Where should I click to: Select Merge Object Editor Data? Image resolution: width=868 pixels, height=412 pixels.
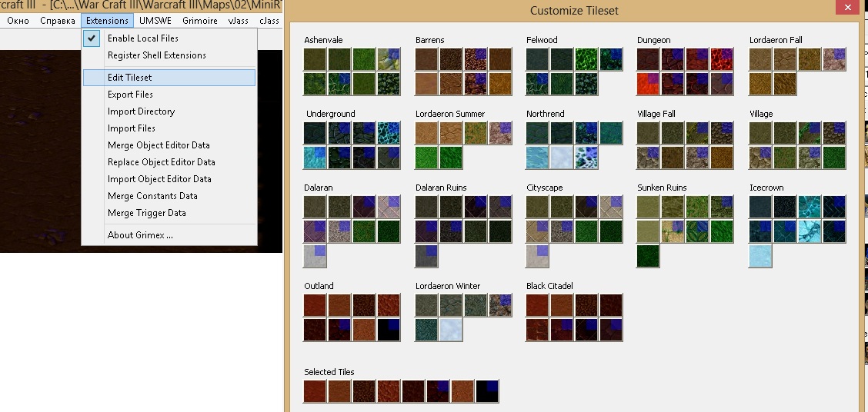pyautogui.click(x=169, y=145)
